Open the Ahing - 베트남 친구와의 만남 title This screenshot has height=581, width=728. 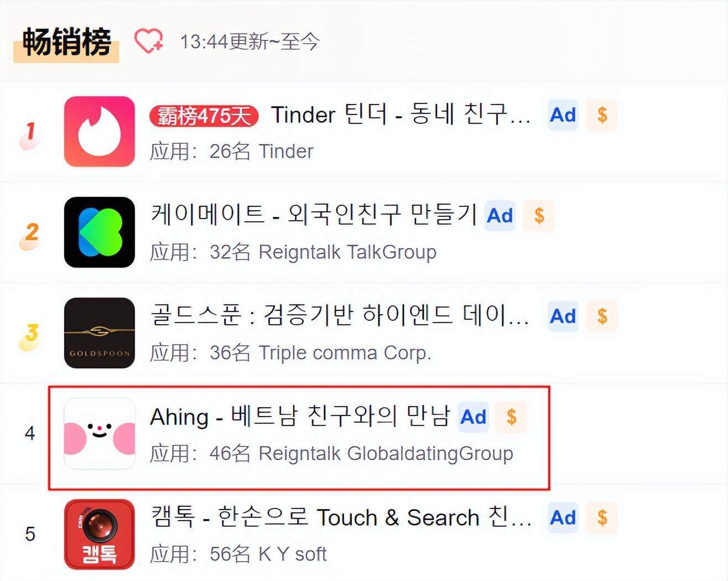[x=300, y=417]
